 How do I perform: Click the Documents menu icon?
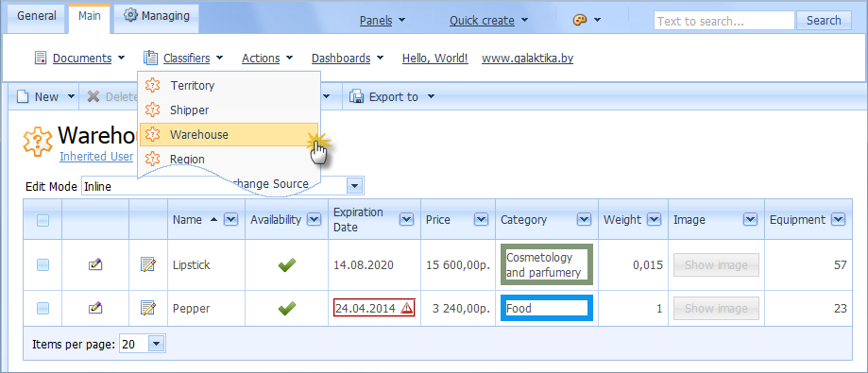pyautogui.click(x=40, y=58)
